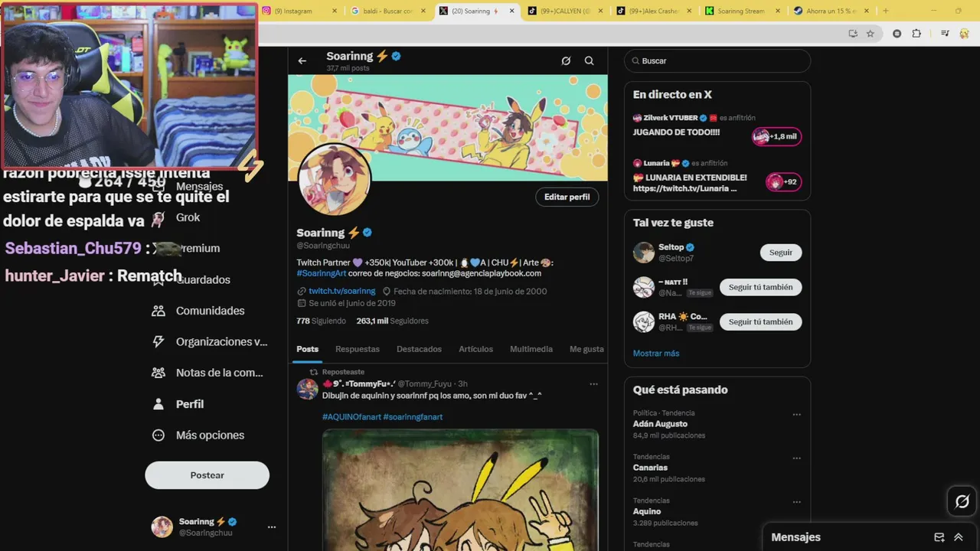
Task: Bookmark this page with the star icon
Action: pos(870,34)
